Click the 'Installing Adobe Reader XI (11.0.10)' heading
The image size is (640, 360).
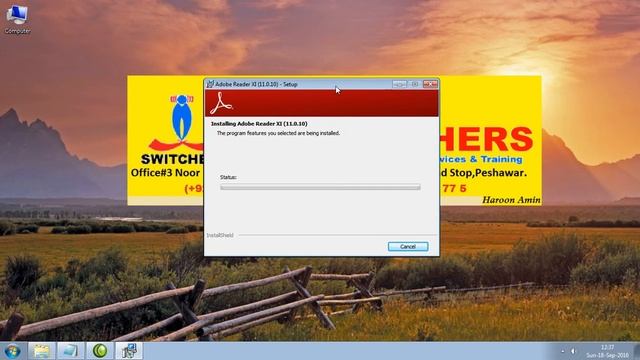(259, 123)
